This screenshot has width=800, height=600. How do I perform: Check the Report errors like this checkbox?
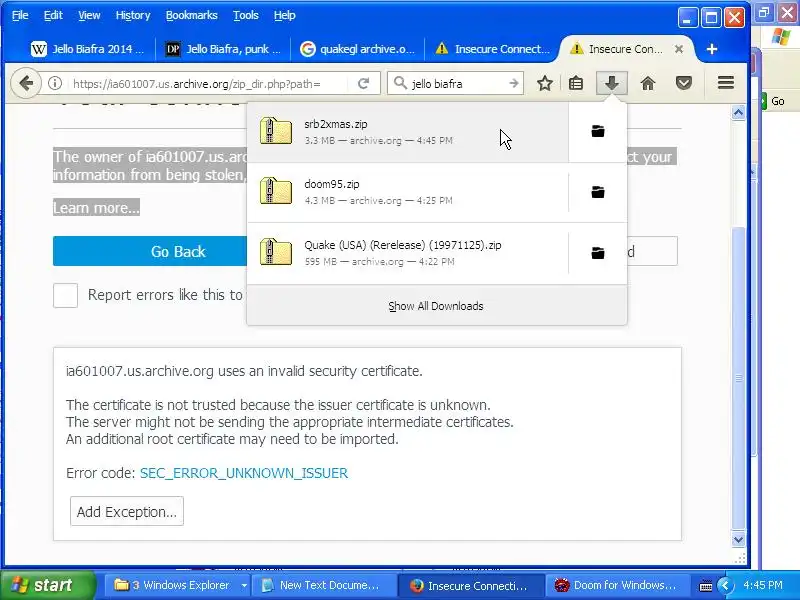(x=65, y=295)
